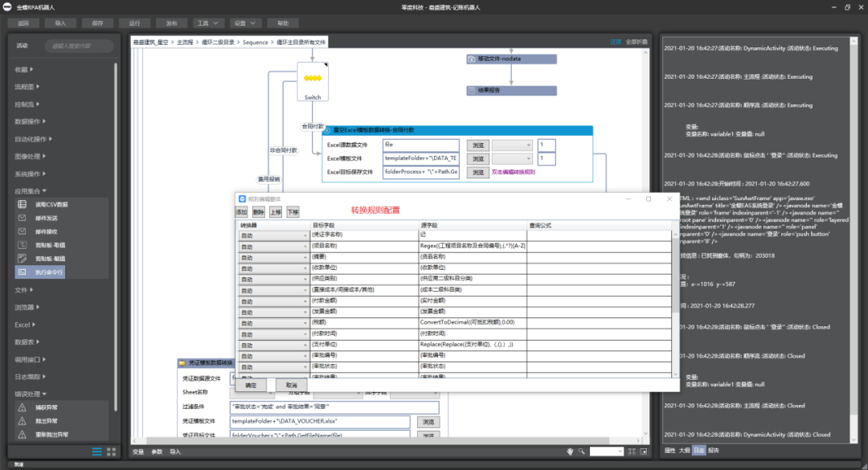Click the magnifier zoom icon
The image size is (868, 470).
point(582,452)
